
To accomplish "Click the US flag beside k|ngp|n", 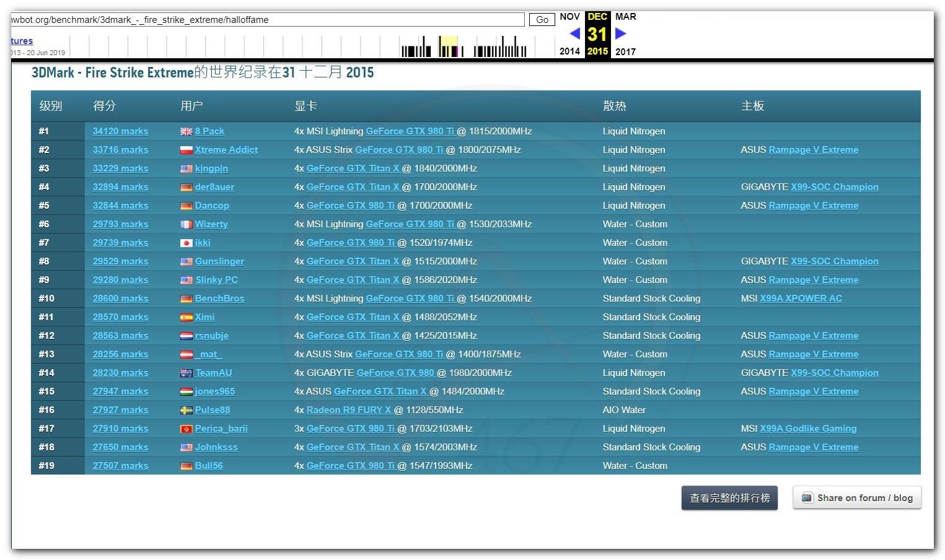I will coord(186,168).
